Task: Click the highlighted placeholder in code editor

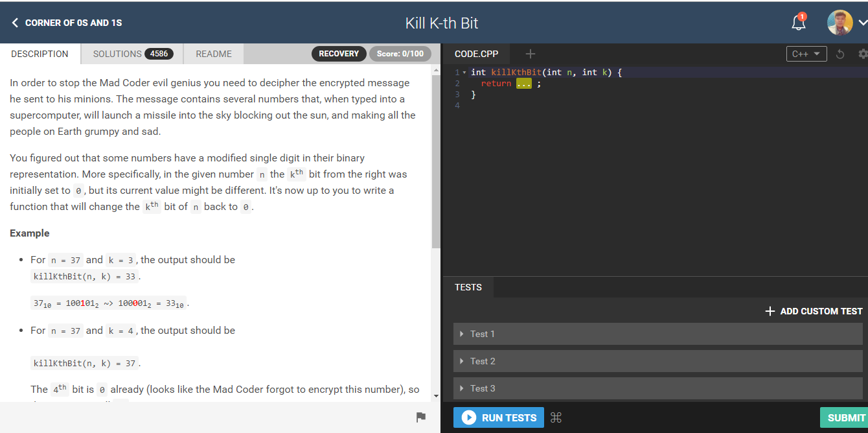Action: pos(523,84)
